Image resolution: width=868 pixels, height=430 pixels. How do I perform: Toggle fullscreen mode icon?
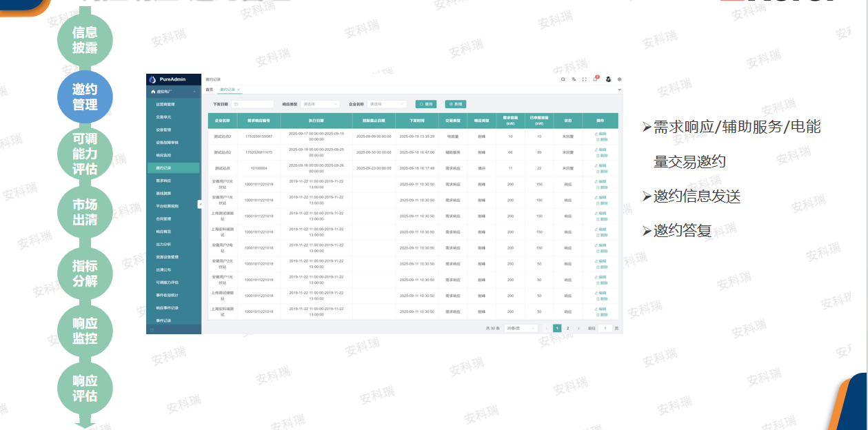tap(585, 79)
